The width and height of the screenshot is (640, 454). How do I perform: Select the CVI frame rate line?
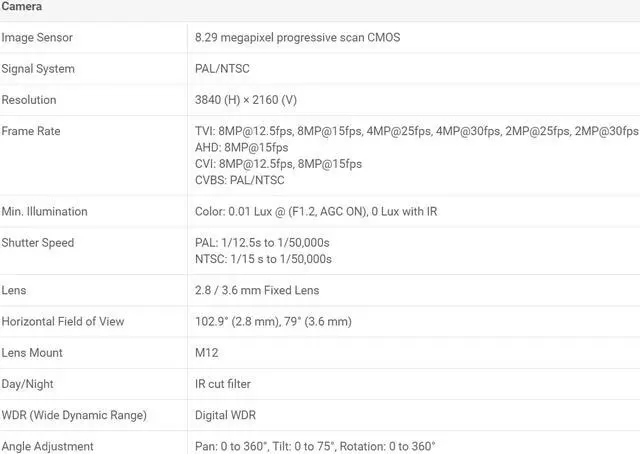pos(278,163)
